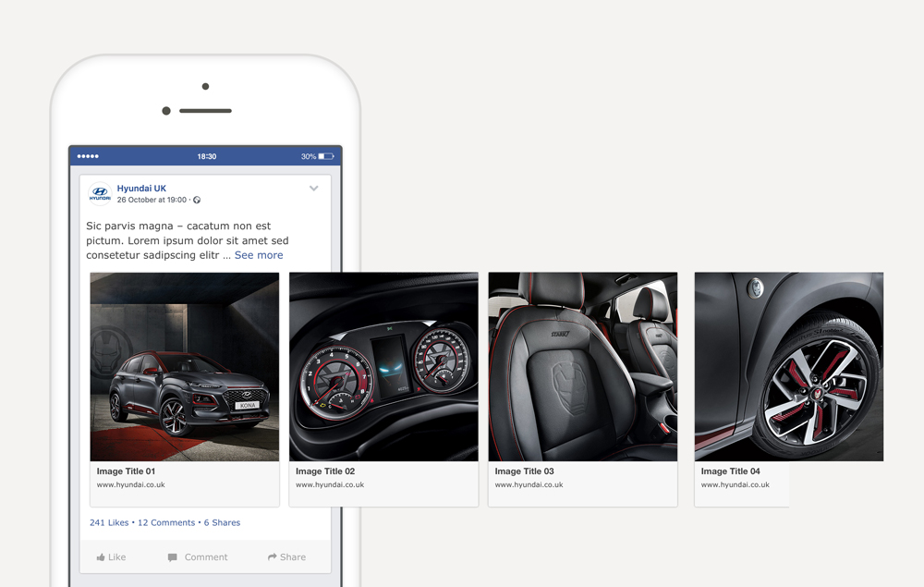Tap the thumbs-up Like button
The width and height of the screenshot is (924, 587).
tap(111, 557)
